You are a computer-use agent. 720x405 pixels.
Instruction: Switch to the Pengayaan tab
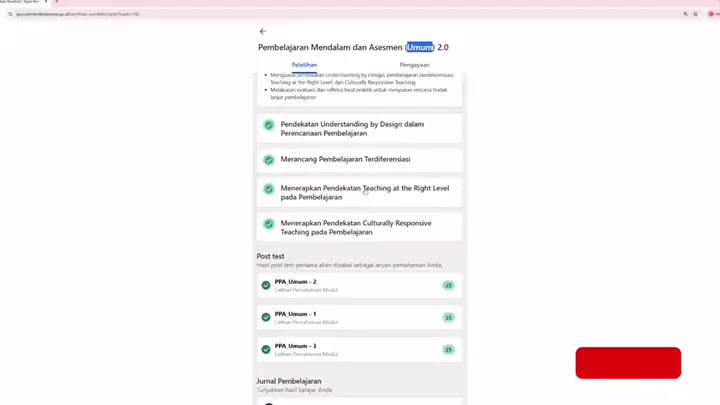coord(414,65)
